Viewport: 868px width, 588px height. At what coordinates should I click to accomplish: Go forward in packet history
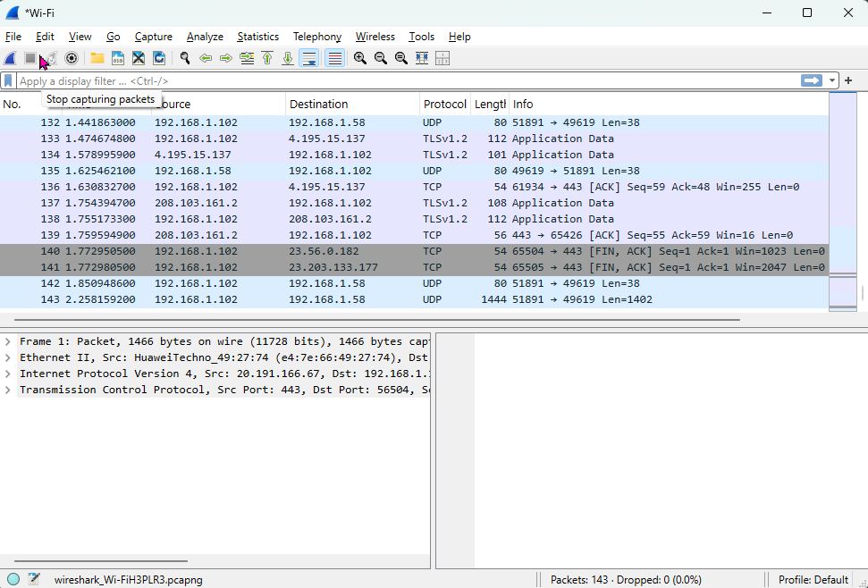point(226,58)
